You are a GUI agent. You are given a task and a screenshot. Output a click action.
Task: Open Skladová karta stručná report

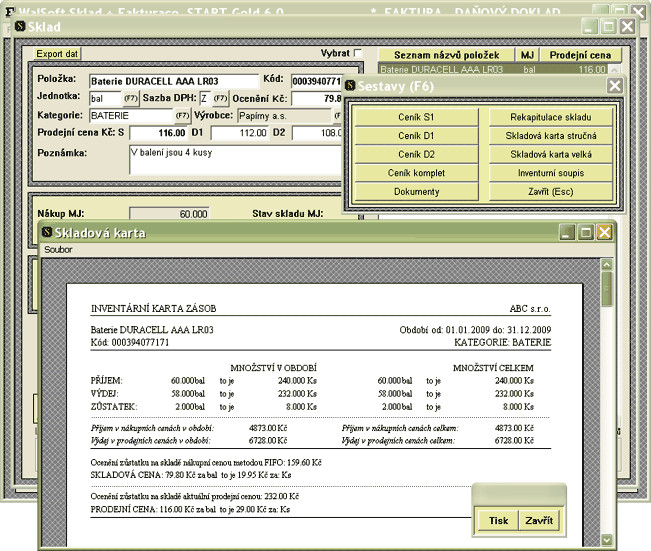pyautogui.click(x=551, y=136)
